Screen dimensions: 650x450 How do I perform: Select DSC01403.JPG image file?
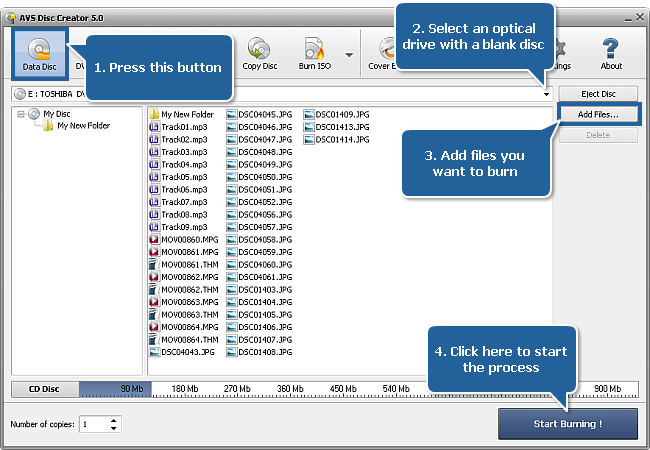coord(260,290)
